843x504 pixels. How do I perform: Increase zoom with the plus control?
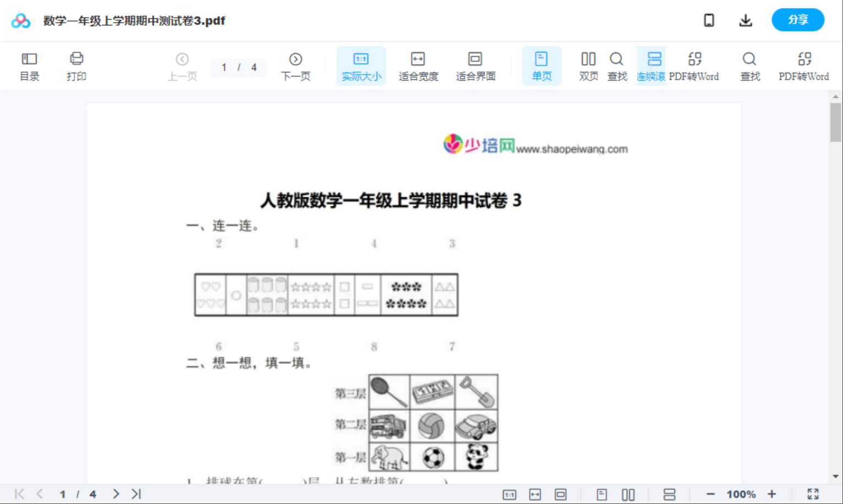(772, 494)
